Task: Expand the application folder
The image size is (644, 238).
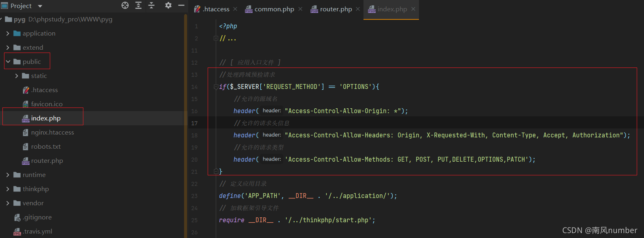Action: pos(8,34)
